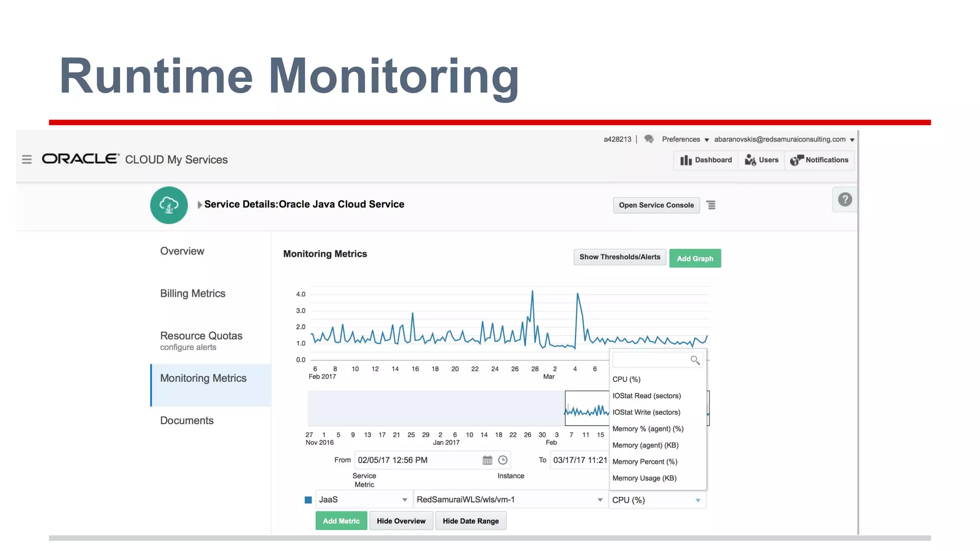The width and height of the screenshot is (980, 551).
Task: Choose Memory (agent) (KB) metric
Action: coord(657,445)
